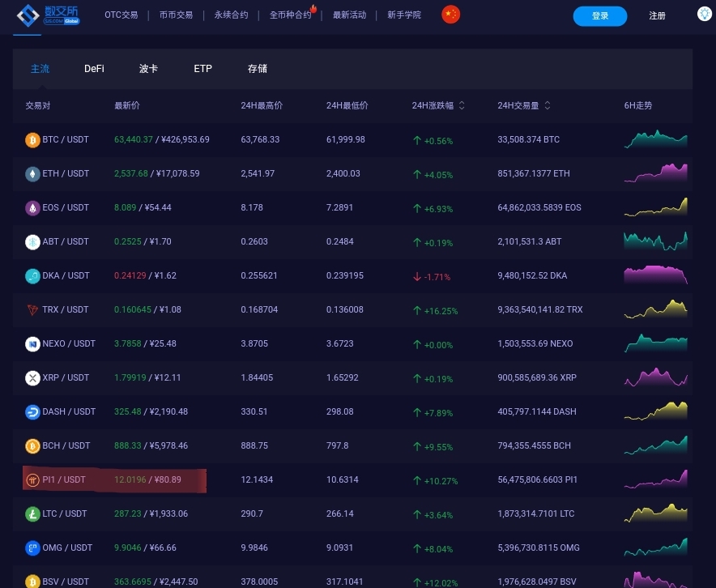716x588 pixels.
Task: Click DASH 24H high 330.51
Action: (x=254, y=411)
